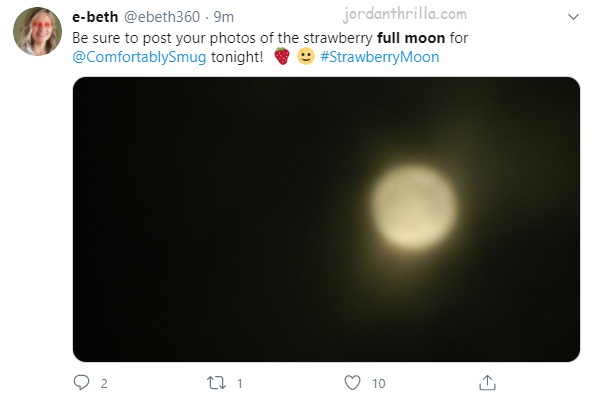596x402 pixels.
Task: Retweet using the retweet arrows icon
Action: (216, 383)
